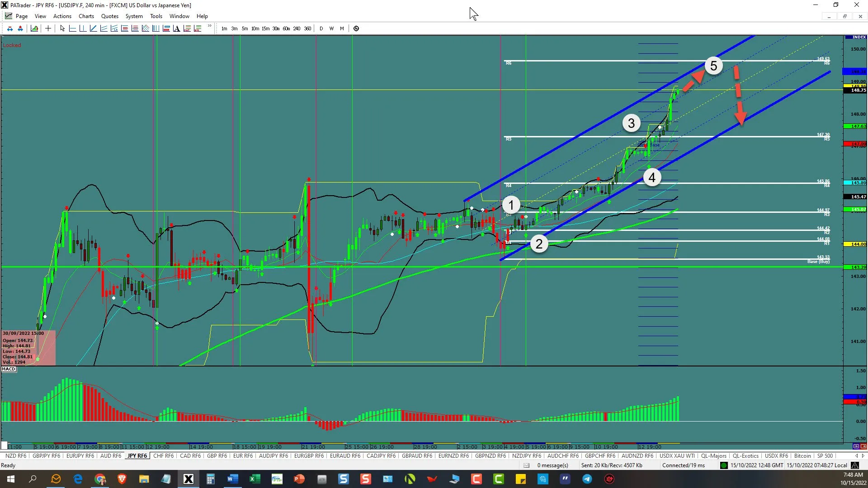Open Telegram from the taskbar

point(587,479)
